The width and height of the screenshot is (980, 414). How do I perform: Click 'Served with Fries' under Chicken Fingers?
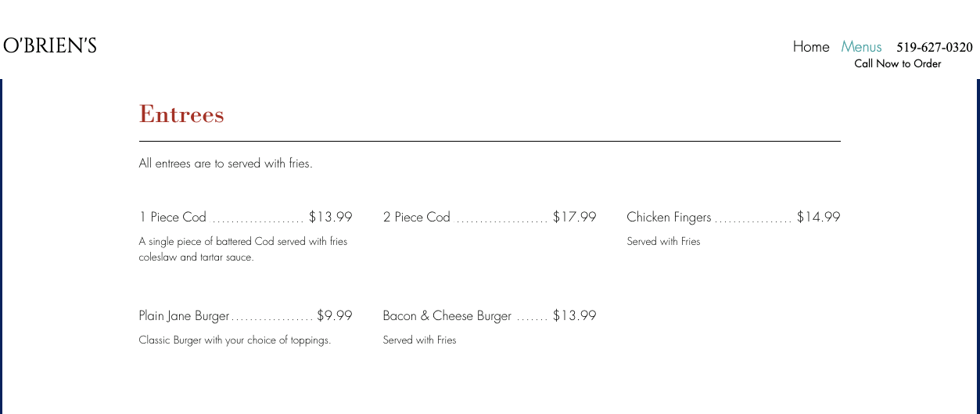point(663,242)
